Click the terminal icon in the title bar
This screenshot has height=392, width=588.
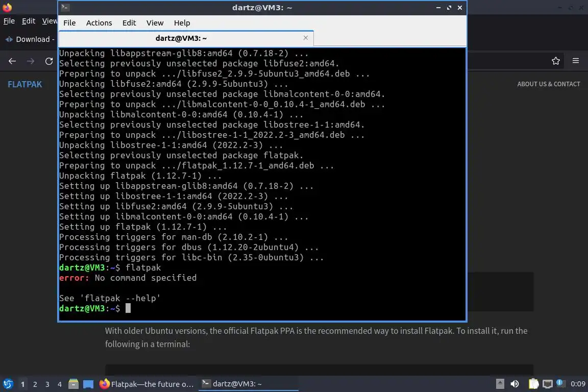tap(65, 7)
